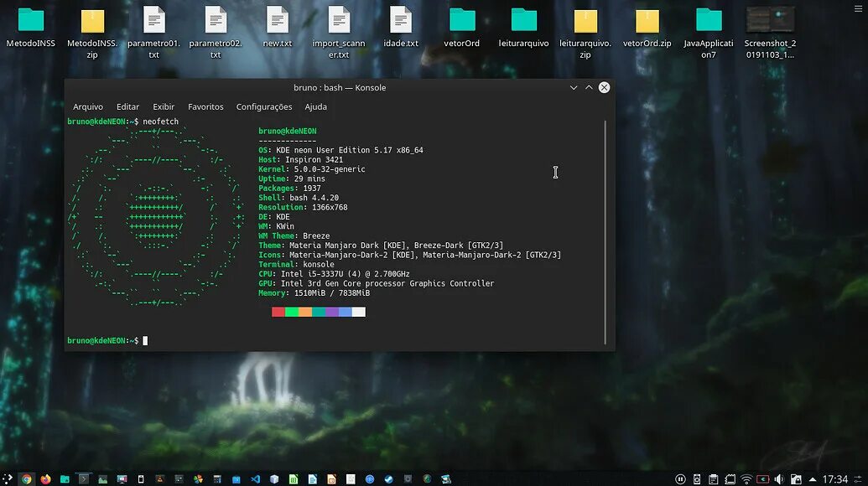Click the 'KDE neon User Edition' OS line
868x486 pixels.
340,150
